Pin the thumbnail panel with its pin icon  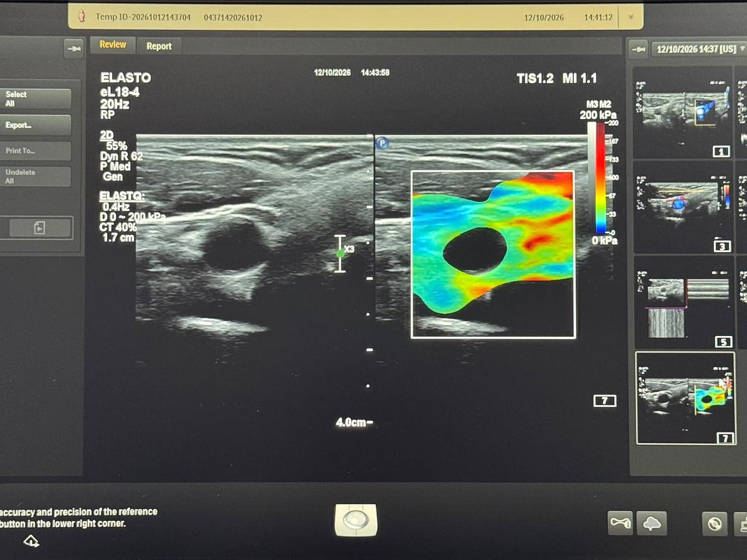637,49
